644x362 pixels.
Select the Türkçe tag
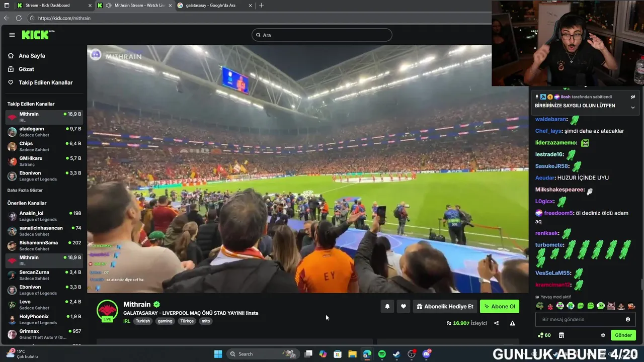click(187, 321)
